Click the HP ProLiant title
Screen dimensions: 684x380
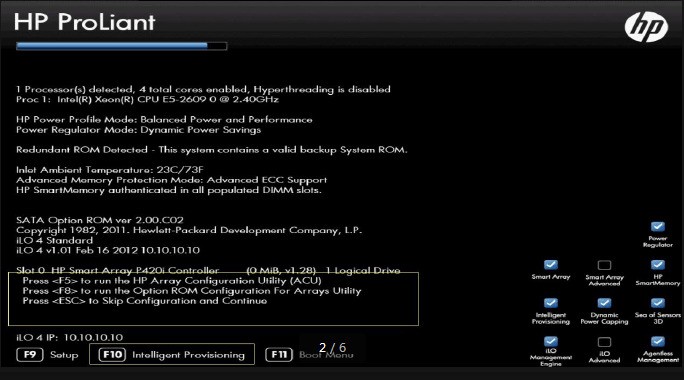tap(84, 22)
